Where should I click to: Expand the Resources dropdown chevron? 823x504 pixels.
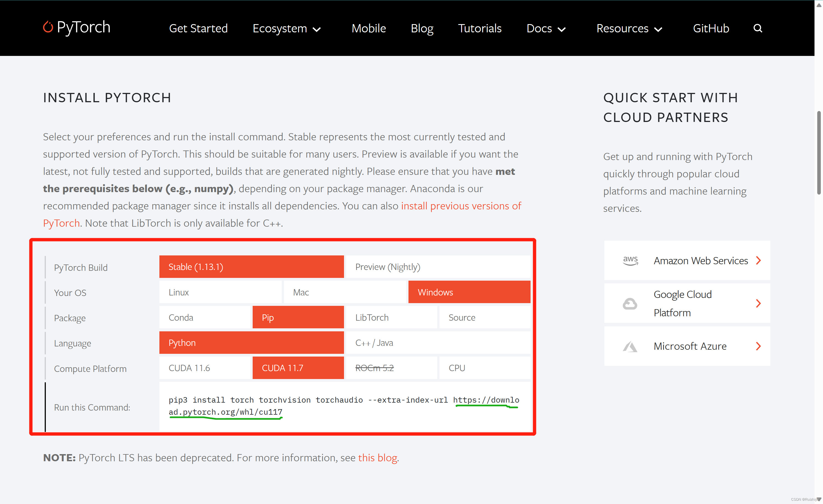658,29
